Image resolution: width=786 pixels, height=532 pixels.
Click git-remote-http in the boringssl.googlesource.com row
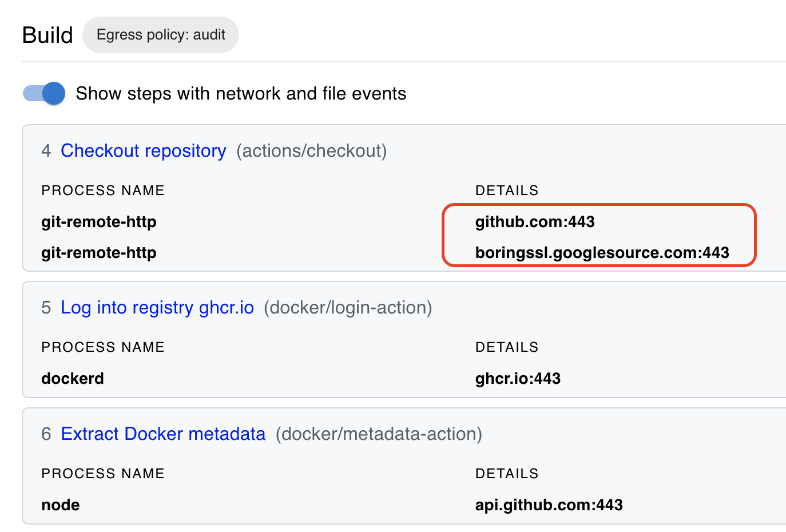[x=99, y=253]
